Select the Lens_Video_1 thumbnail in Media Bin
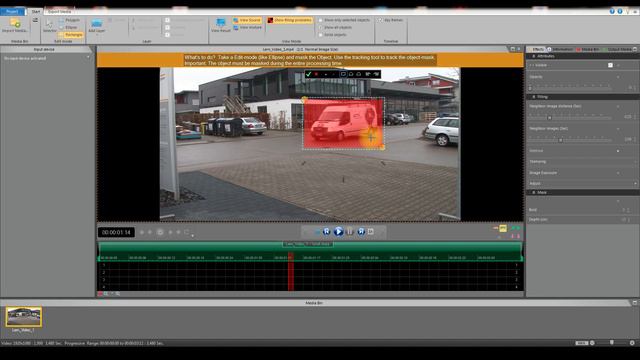The image size is (640, 360). pos(24,317)
